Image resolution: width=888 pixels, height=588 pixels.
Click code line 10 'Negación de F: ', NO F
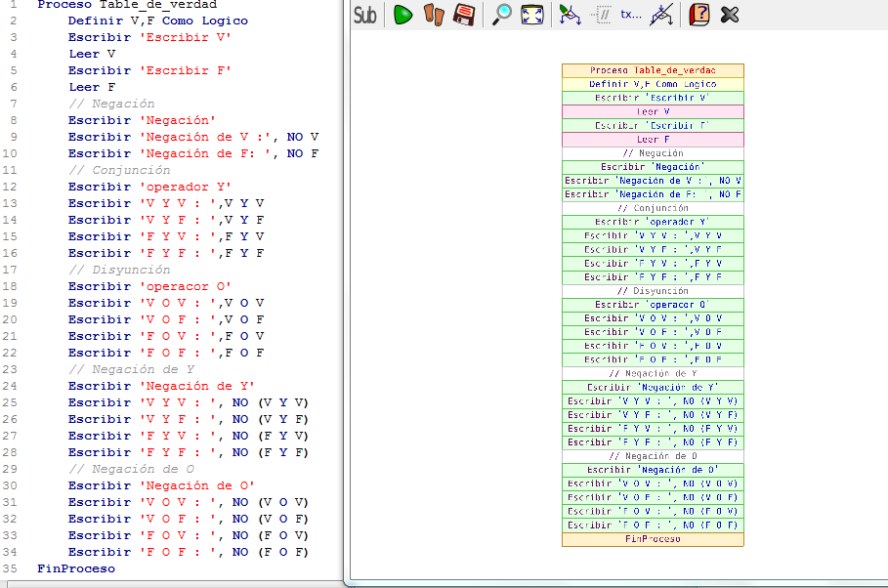[193, 153]
